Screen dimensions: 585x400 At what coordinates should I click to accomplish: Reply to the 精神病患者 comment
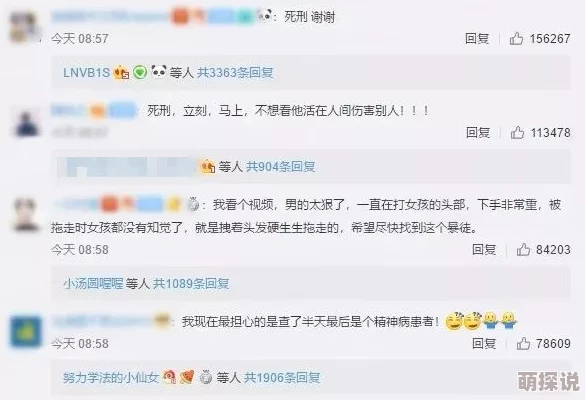point(484,343)
